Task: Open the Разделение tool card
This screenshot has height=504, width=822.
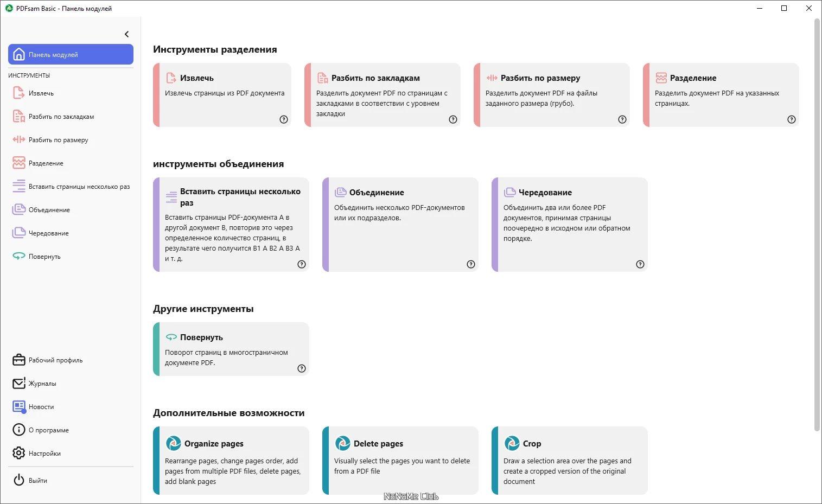Action: (721, 95)
